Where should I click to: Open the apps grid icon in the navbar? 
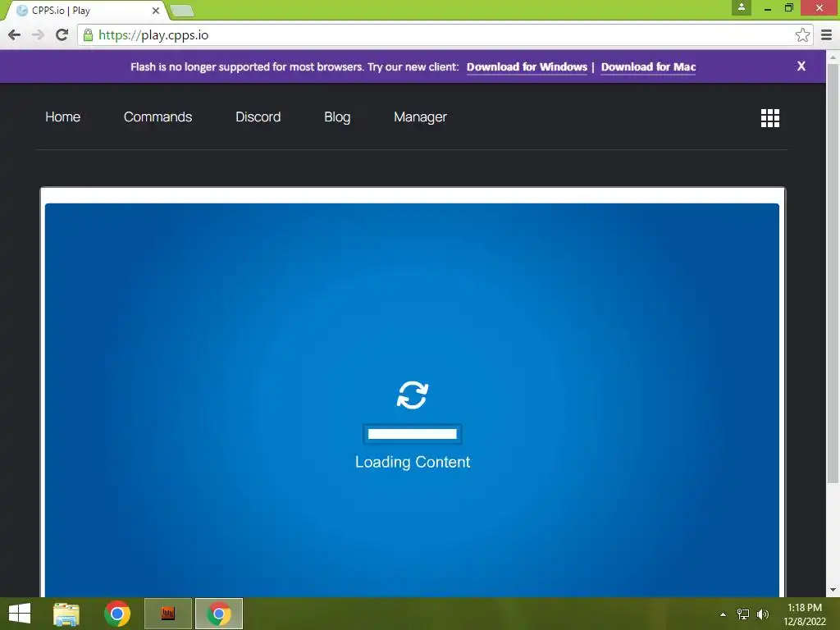[x=769, y=118]
